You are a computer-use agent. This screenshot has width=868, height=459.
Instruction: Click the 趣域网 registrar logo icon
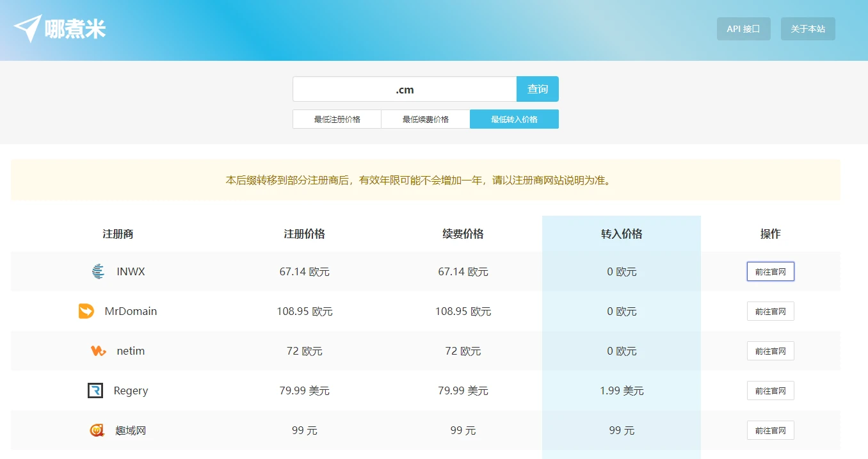(x=97, y=430)
